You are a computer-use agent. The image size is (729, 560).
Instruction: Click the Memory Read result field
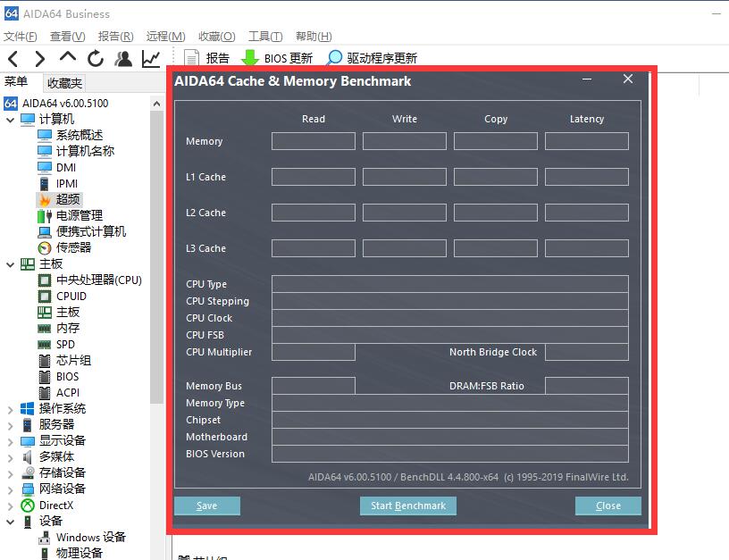coord(314,141)
